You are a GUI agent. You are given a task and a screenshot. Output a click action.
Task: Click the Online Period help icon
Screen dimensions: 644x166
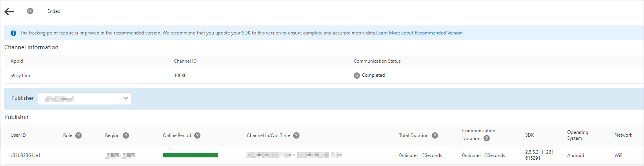point(197,135)
